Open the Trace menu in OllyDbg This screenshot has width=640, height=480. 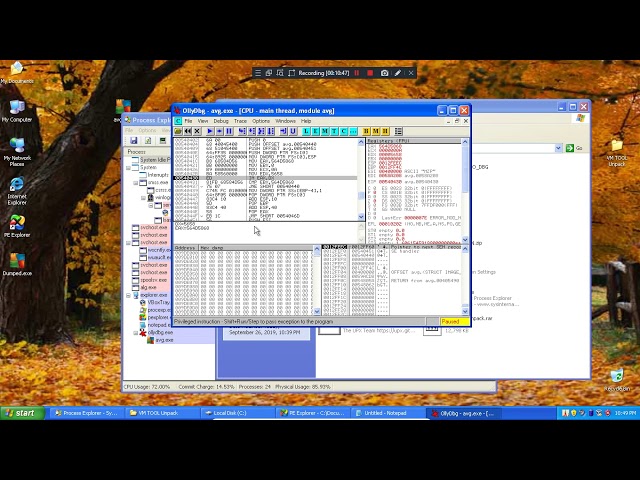click(240, 121)
